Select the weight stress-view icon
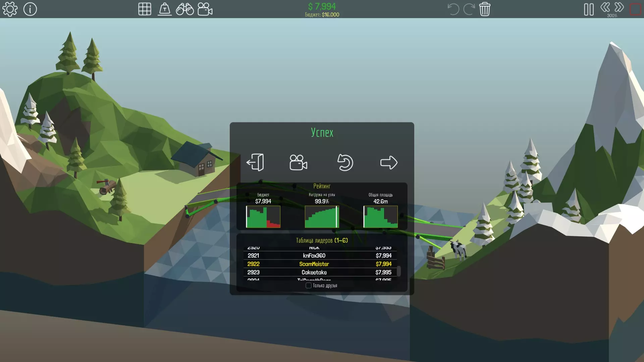Image resolution: width=644 pixels, height=362 pixels. pos(165,9)
